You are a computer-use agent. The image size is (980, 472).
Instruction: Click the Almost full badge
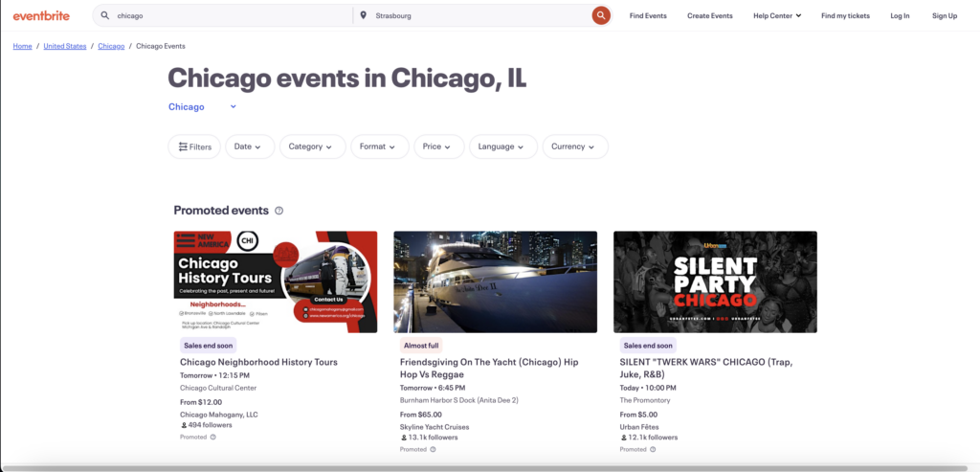421,345
